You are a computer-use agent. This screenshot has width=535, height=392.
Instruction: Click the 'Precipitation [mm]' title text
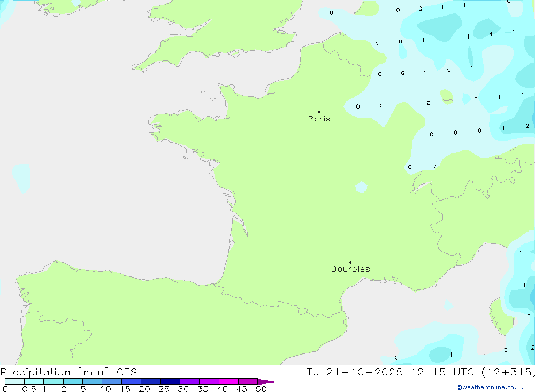(55, 372)
